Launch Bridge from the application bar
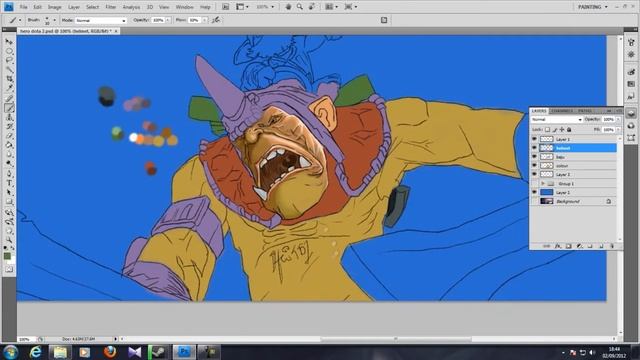Image resolution: width=640 pixels, height=360 pixels. [225, 7]
